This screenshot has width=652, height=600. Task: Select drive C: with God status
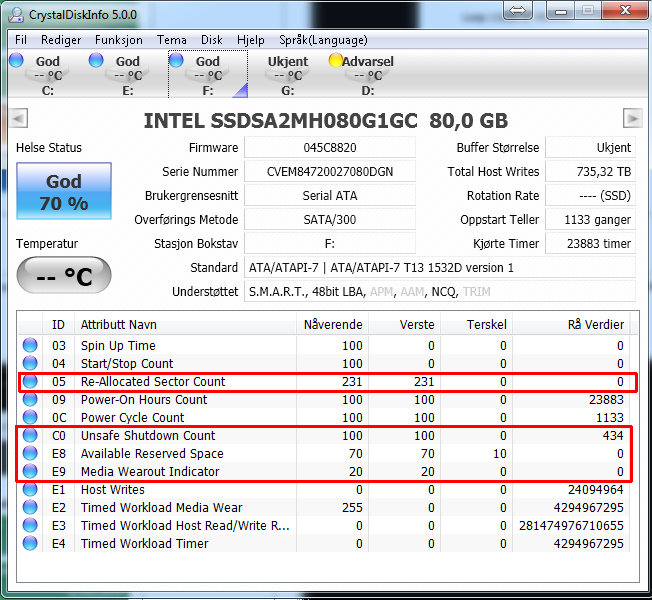[x=47, y=74]
